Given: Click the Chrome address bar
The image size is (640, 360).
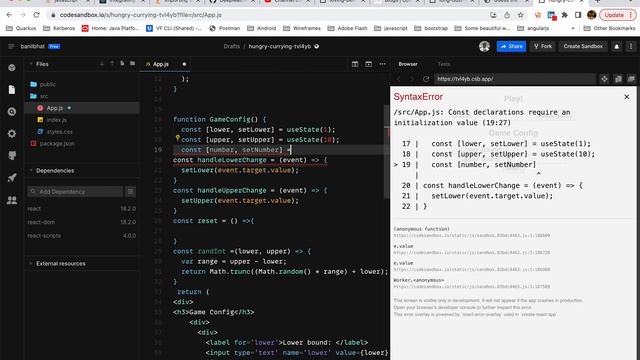Looking at the screenshot, I should pyautogui.click(x=269, y=15).
